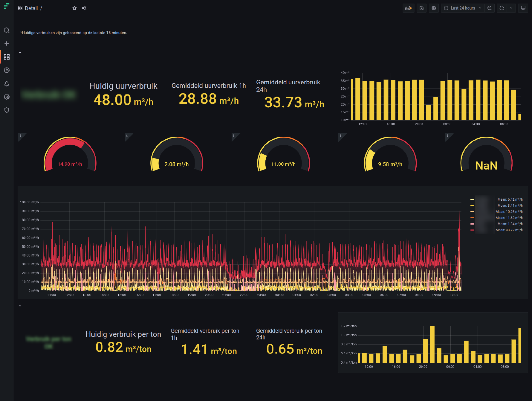Click the Huidig verbruik per ton title

(123, 334)
